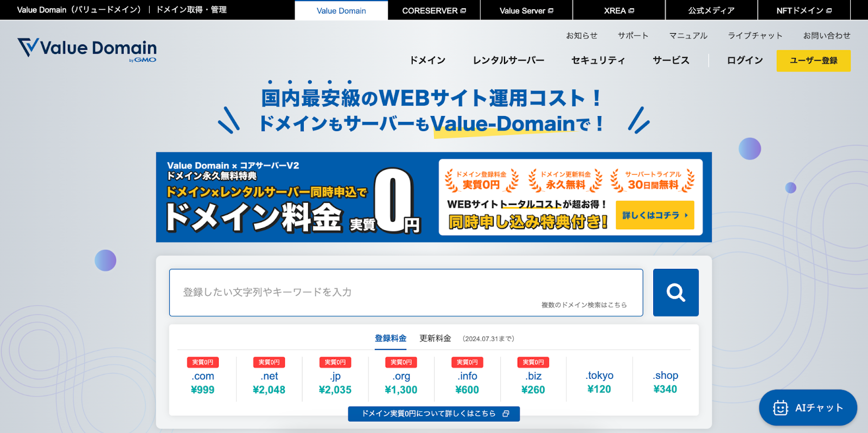This screenshot has width=868, height=433.
Task: Click the domain keyword search field
Action: pos(406,293)
